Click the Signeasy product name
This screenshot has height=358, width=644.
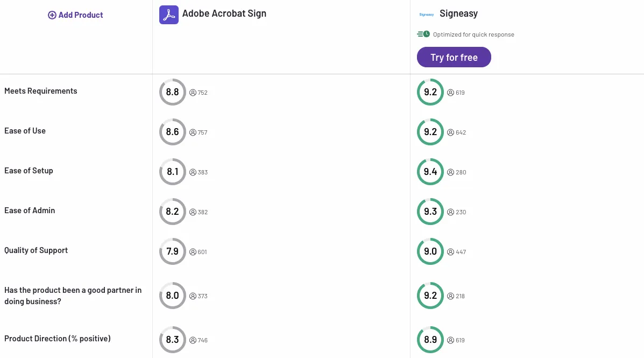click(458, 13)
